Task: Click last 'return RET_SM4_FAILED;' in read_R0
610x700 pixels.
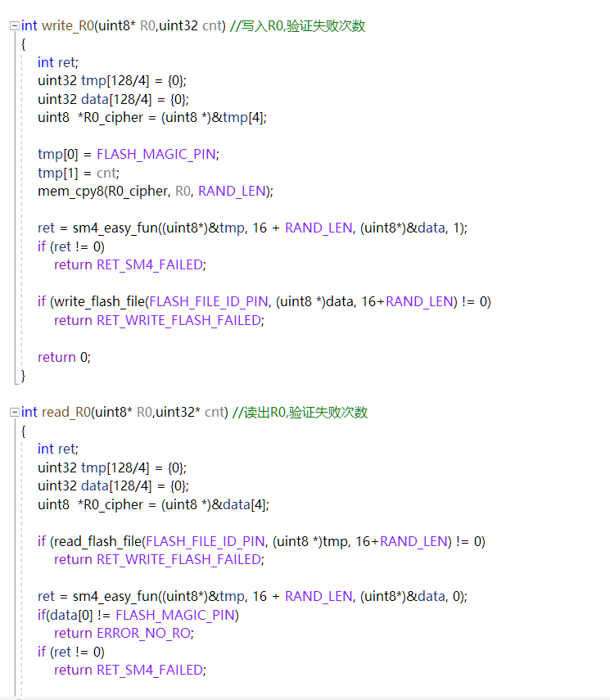Action: pos(130,670)
